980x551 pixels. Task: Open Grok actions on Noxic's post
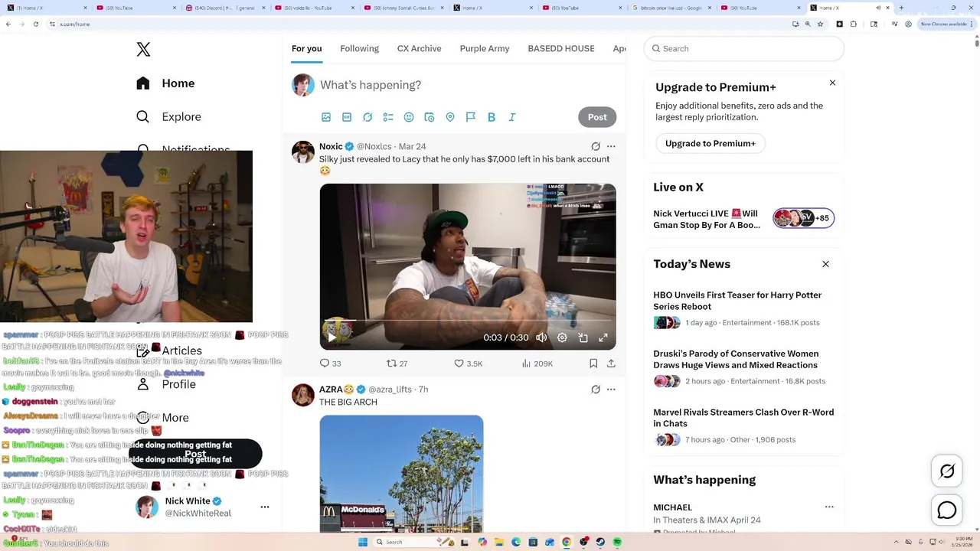pos(596,146)
